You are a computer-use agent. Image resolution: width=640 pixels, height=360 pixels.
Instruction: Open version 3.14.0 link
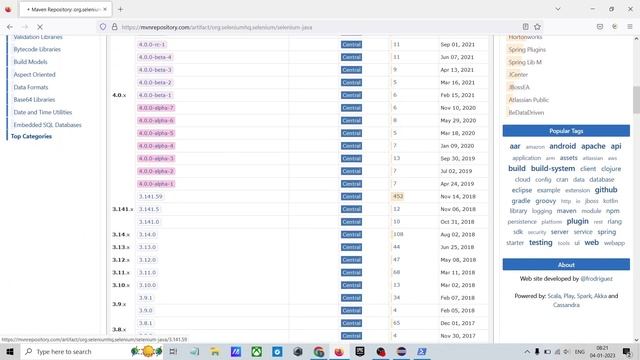[x=147, y=234]
